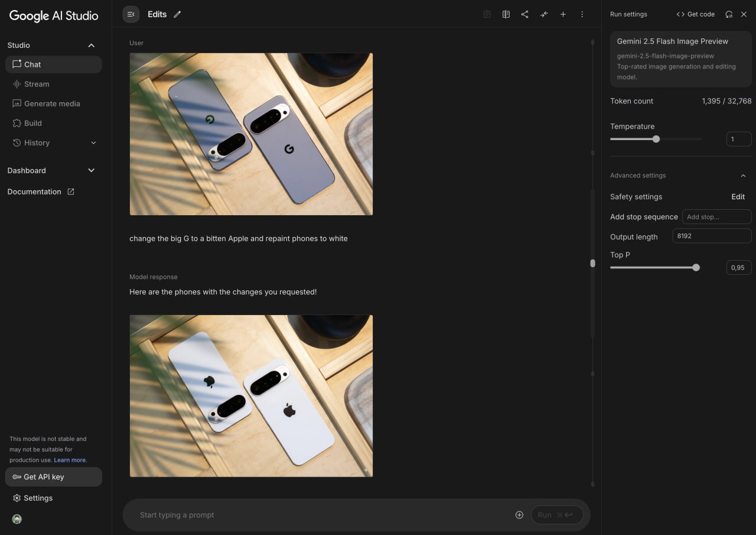Open the compare mode side-by-side icon
Viewport: 756px width, 535px height.
(x=506, y=14)
